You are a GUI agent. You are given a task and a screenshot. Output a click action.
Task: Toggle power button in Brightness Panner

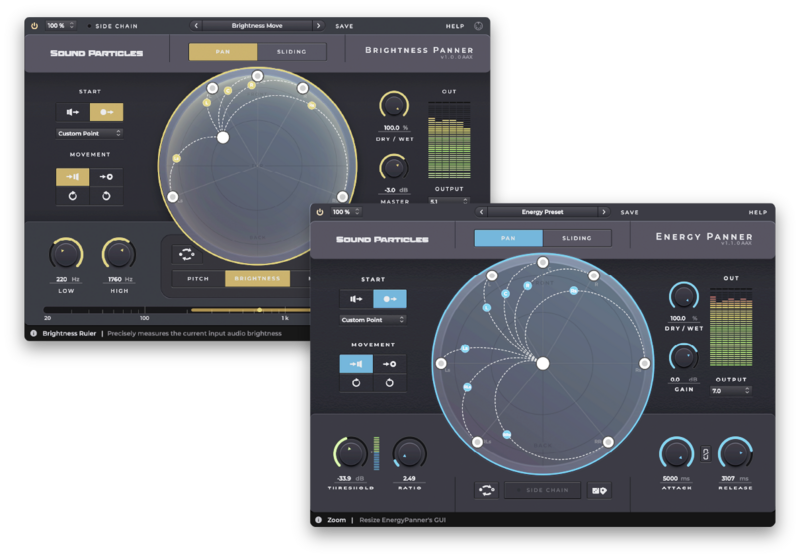point(34,26)
